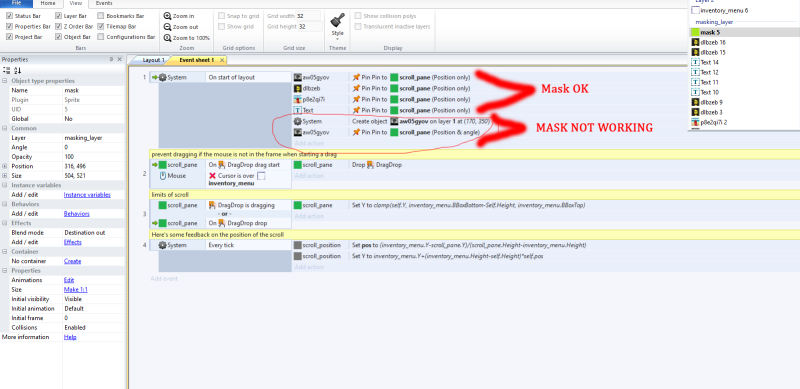Click the Grid width field
Screen dimensions: 800x389
click(309, 16)
